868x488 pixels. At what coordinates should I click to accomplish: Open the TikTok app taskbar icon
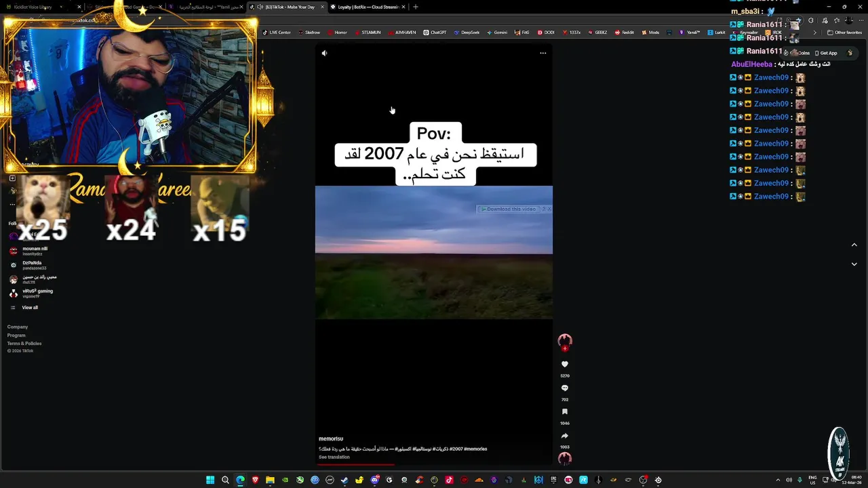pos(449,480)
